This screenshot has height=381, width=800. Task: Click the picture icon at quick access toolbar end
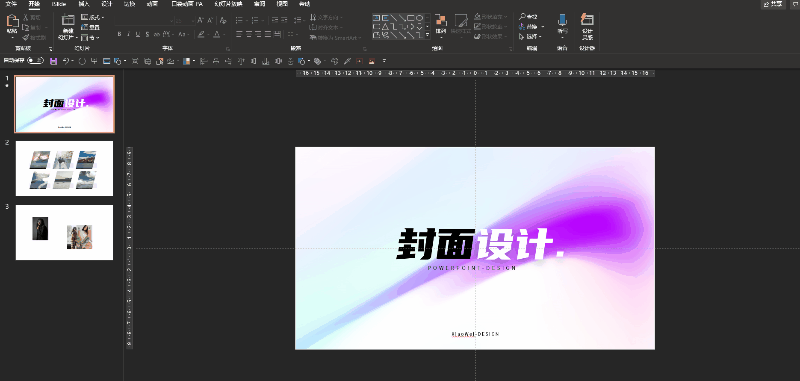(x=371, y=61)
